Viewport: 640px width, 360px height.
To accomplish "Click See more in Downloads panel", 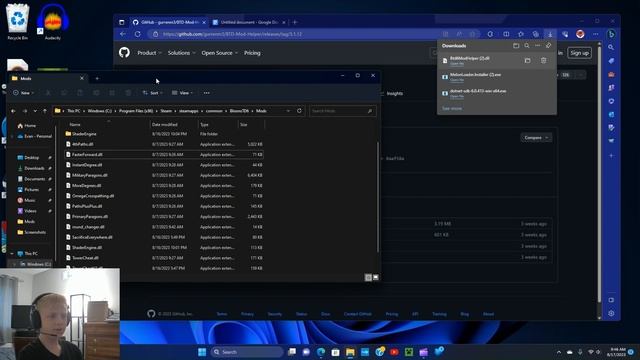I will point(452,109).
